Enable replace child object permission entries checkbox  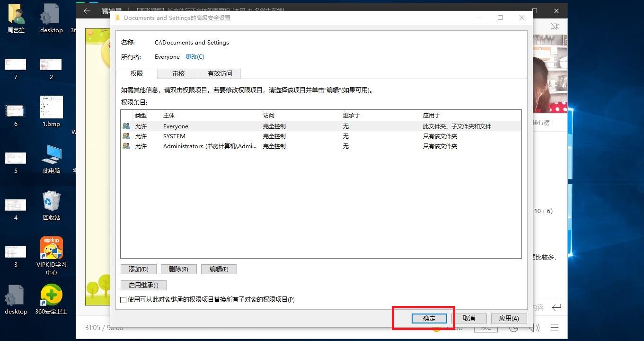123,299
